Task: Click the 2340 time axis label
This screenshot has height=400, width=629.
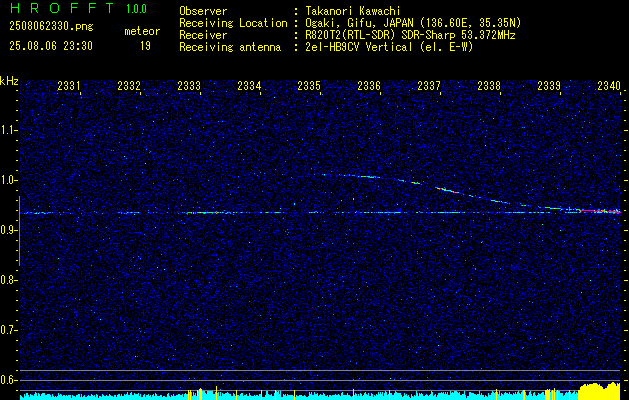Action: pos(609,85)
